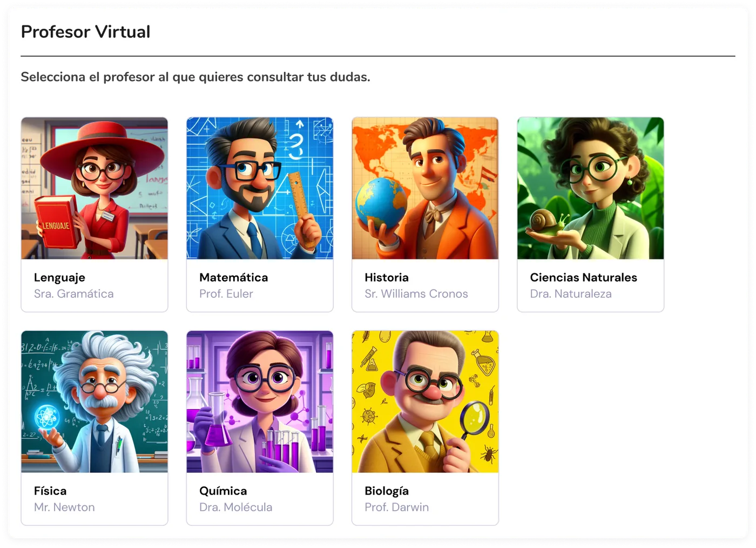Select the name Dra. Naturaleza
This screenshot has height=548, width=756.
point(571,293)
